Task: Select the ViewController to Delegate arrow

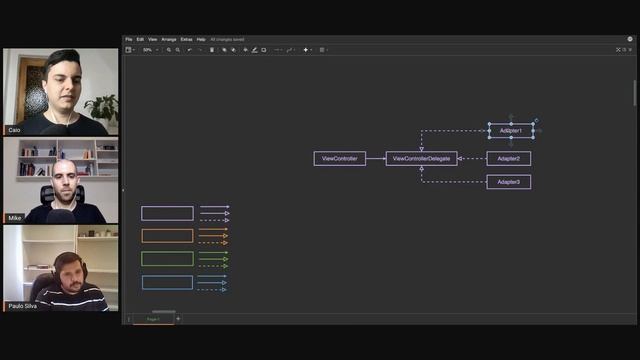Action: point(376,159)
